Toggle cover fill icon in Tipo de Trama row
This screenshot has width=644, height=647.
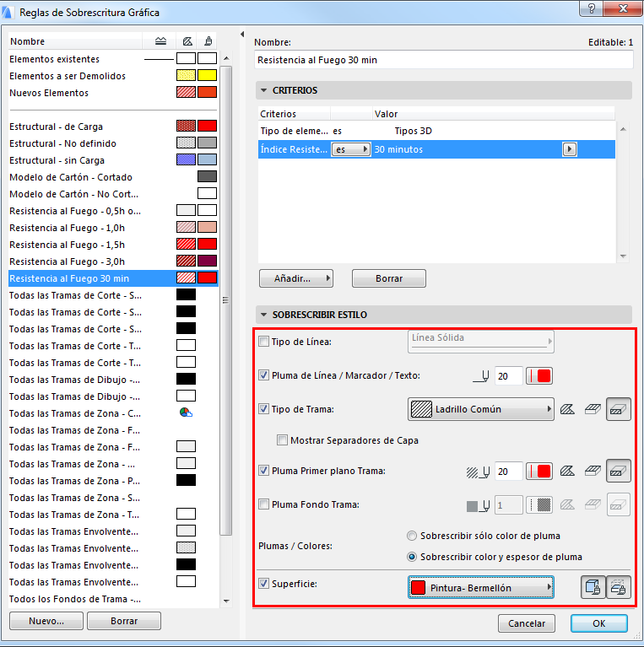coord(593,409)
